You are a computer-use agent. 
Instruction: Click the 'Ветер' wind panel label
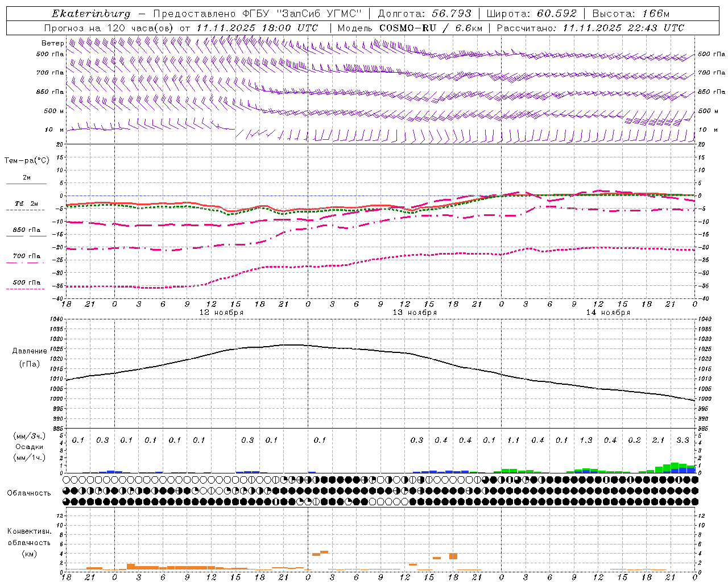point(52,43)
